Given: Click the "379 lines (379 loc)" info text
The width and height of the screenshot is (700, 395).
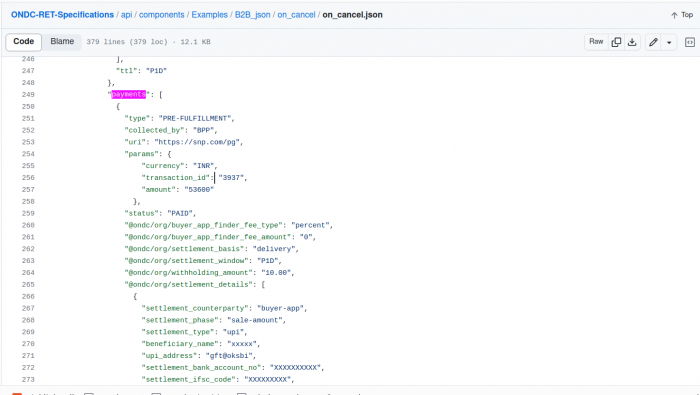Looking at the screenshot, I should pyautogui.click(x=127, y=42).
